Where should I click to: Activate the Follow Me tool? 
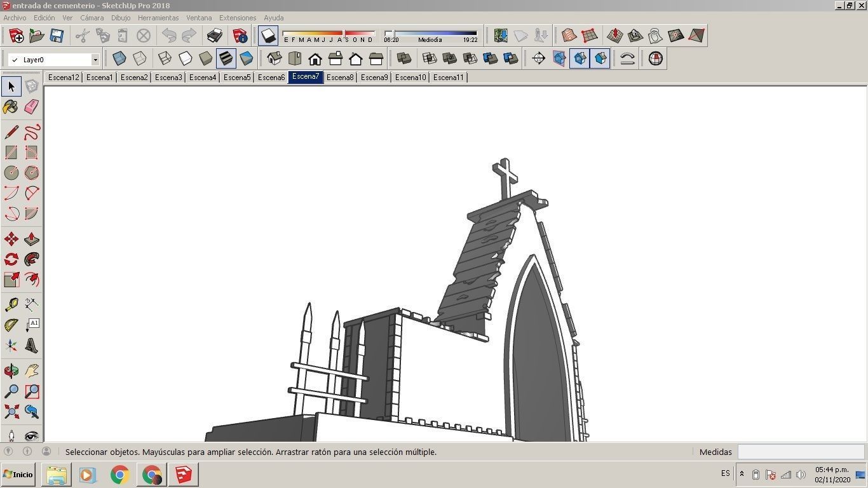[31, 259]
